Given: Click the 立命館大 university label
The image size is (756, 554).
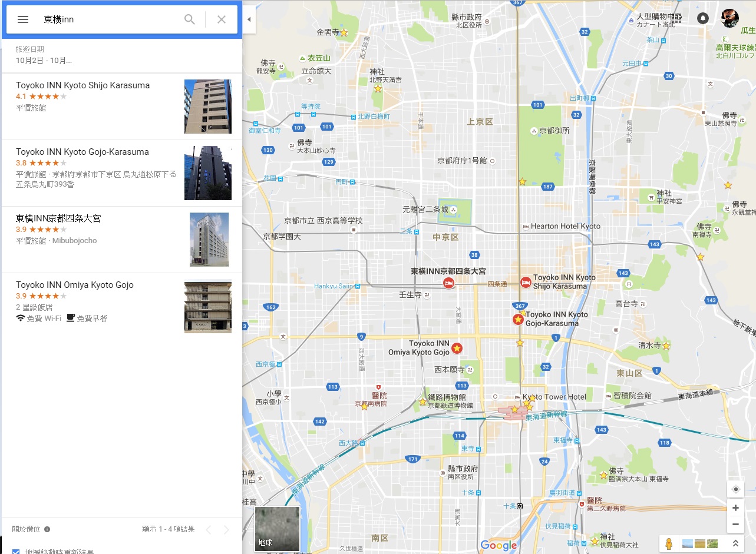Looking at the screenshot, I should pyautogui.click(x=316, y=71).
